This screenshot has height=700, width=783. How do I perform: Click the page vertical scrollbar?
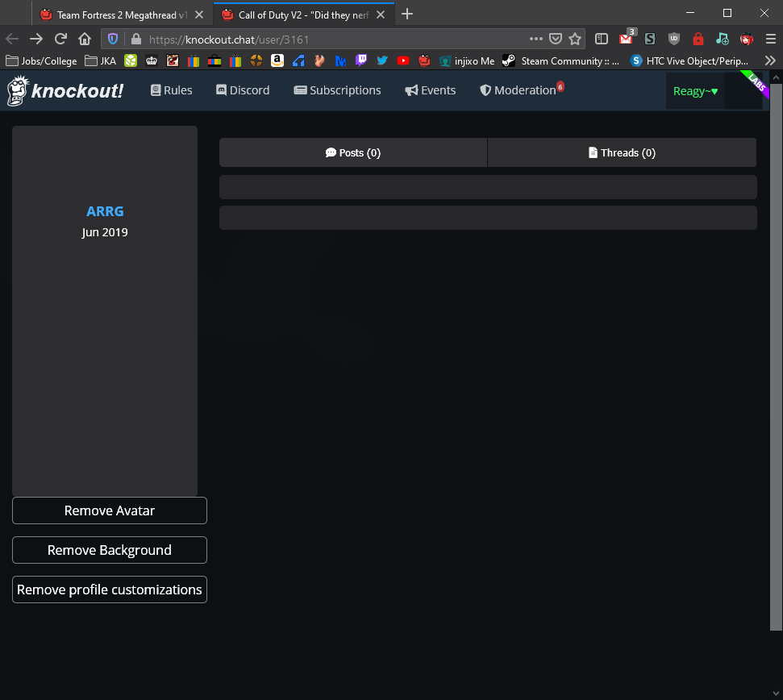point(776,357)
